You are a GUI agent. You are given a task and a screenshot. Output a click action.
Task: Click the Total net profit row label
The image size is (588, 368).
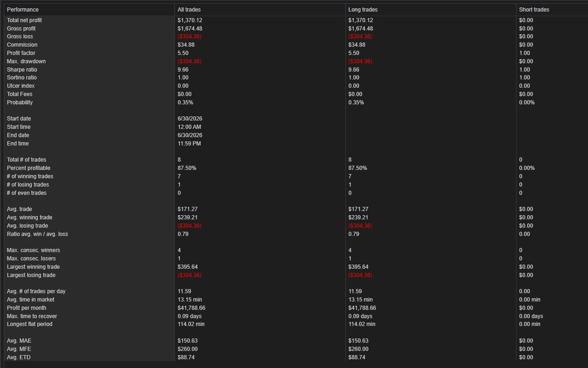[x=24, y=20]
